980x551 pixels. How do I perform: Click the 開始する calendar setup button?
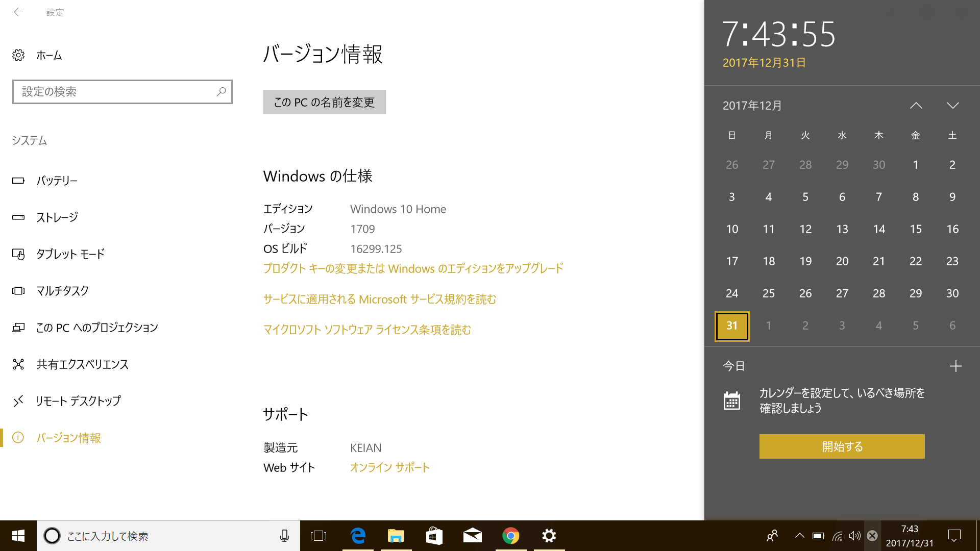(x=842, y=446)
